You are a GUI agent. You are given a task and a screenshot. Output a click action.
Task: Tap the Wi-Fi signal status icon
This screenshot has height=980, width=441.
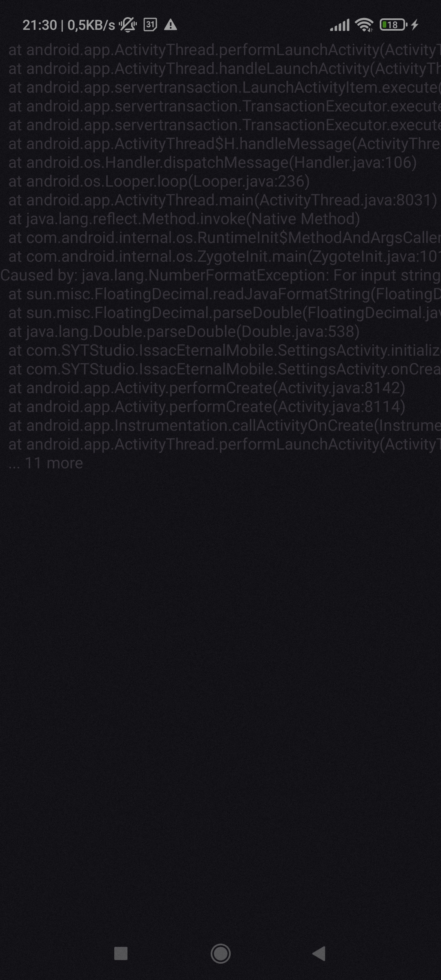(364, 25)
